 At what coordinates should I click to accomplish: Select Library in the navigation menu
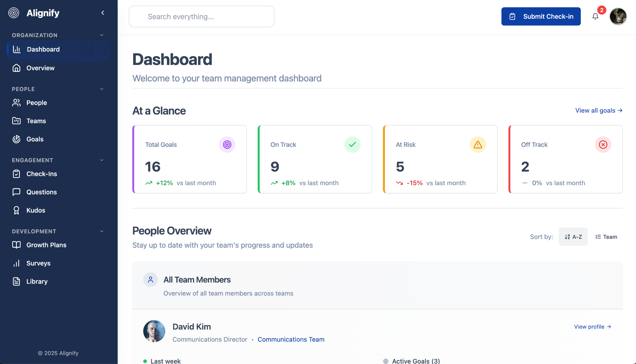coord(37,281)
